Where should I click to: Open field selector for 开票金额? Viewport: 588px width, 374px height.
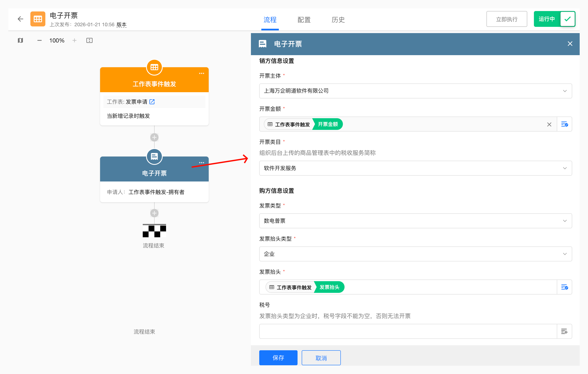(564, 124)
